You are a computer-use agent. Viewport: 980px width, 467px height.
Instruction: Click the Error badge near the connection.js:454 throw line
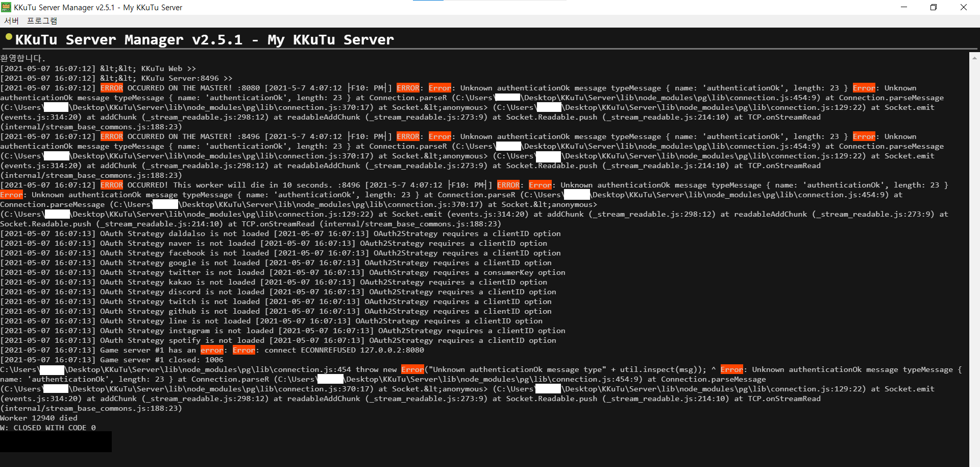(412, 369)
